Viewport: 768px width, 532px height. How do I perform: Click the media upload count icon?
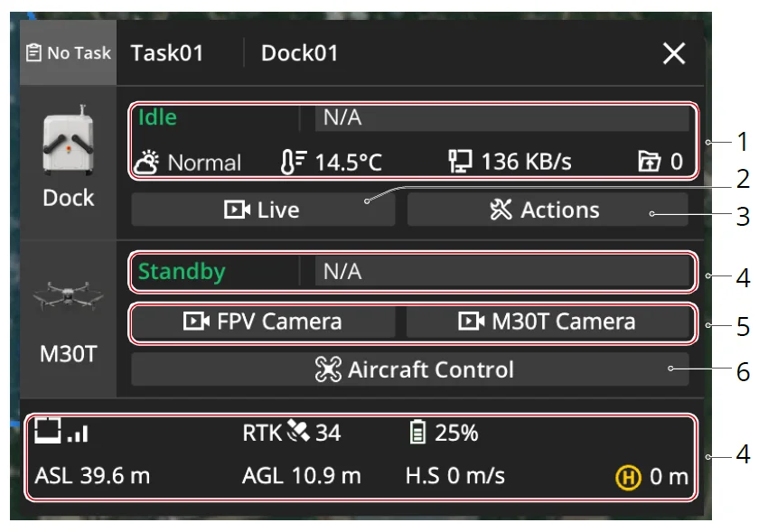click(x=651, y=163)
